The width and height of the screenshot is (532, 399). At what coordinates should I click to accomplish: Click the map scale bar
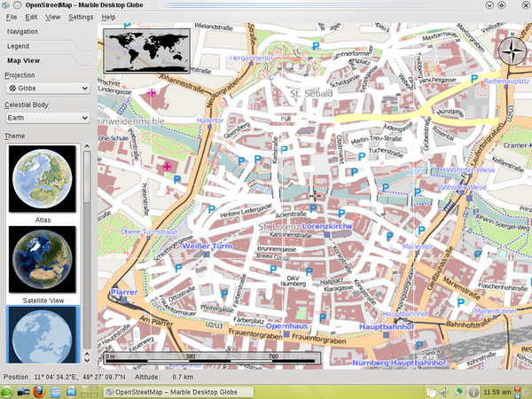(x=212, y=358)
